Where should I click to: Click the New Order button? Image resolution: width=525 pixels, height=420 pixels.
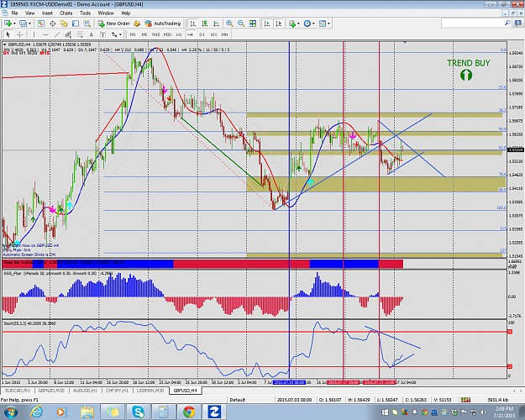coord(114,24)
